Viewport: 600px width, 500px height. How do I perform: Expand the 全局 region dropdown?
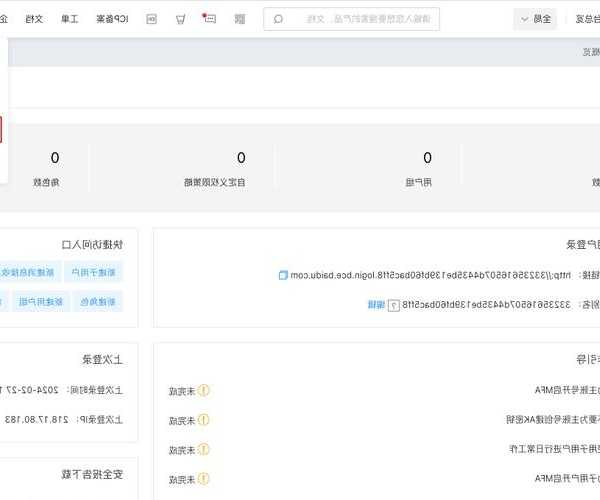[x=535, y=19]
